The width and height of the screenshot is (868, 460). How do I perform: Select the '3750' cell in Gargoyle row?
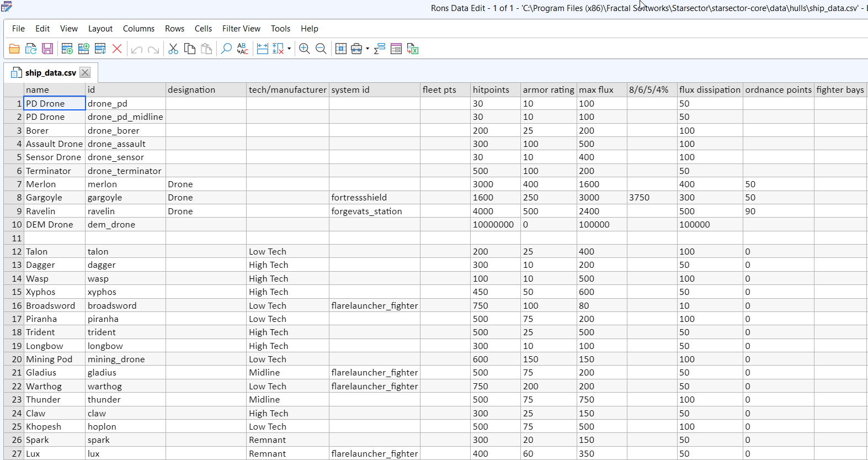[652, 197]
